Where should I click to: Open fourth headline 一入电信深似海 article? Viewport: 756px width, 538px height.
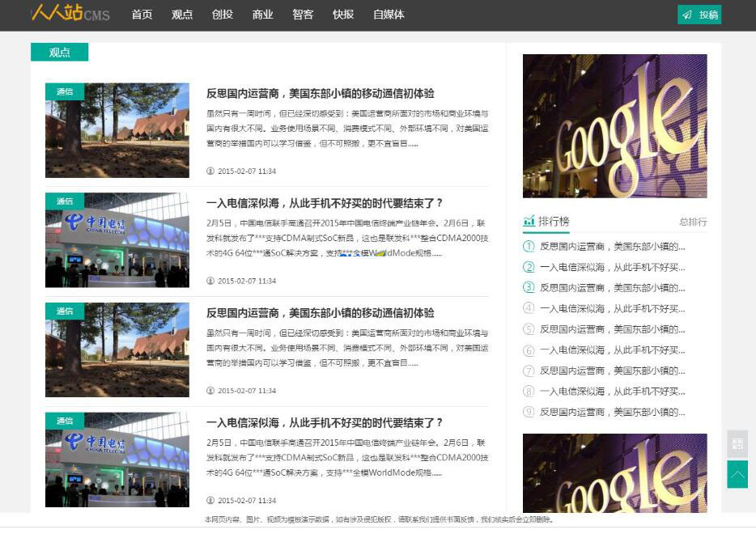tap(324, 423)
